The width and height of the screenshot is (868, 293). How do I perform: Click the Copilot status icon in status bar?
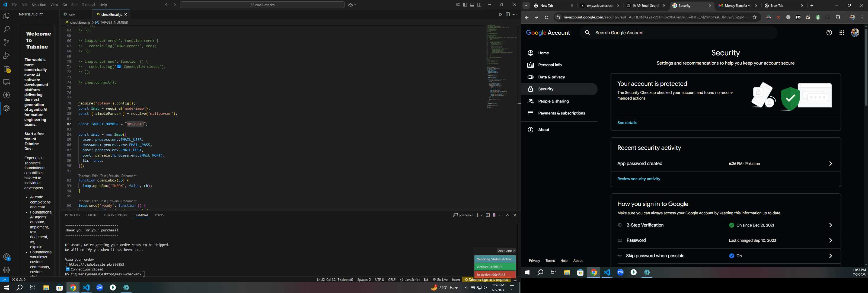426,279
